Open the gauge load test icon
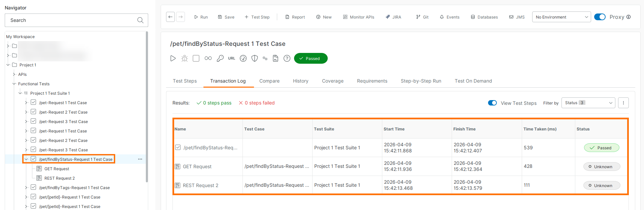The width and height of the screenshot is (644, 210). pos(243,58)
